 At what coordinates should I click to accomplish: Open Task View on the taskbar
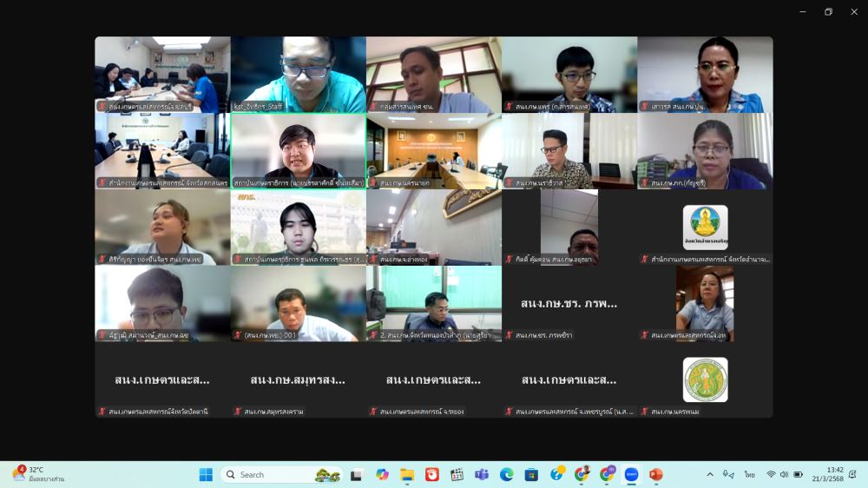356,474
